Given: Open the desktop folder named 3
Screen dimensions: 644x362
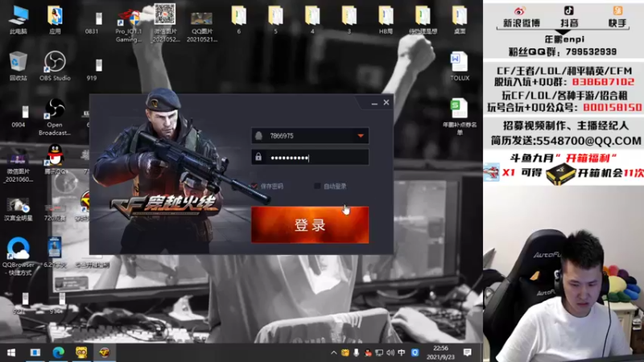Looking at the screenshot, I should (x=349, y=19).
